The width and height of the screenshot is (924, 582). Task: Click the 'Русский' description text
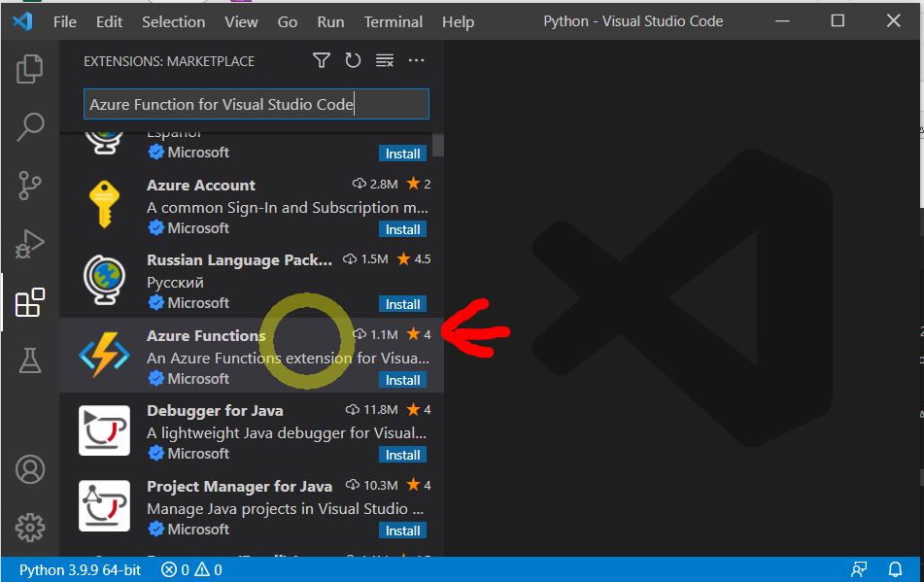pos(175,282)
